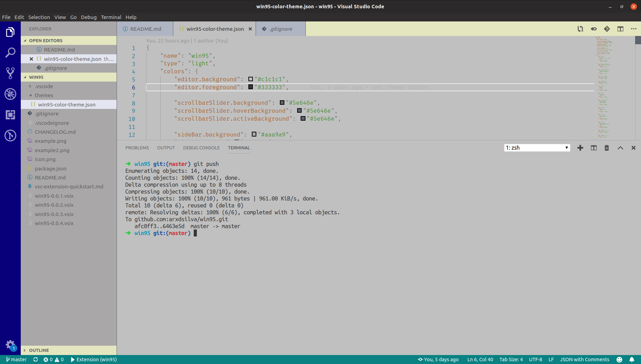Kill the terminal with trash icon
This screenshot has height=364, width=641.
coord(606,148)
